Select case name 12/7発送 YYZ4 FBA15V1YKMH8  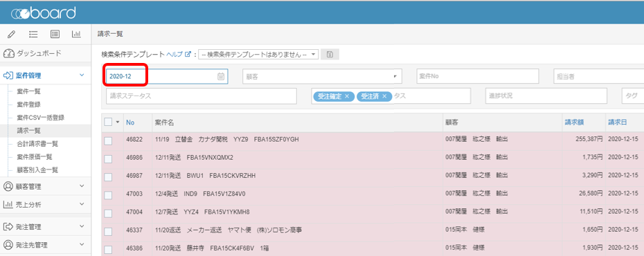pos(202,212)
